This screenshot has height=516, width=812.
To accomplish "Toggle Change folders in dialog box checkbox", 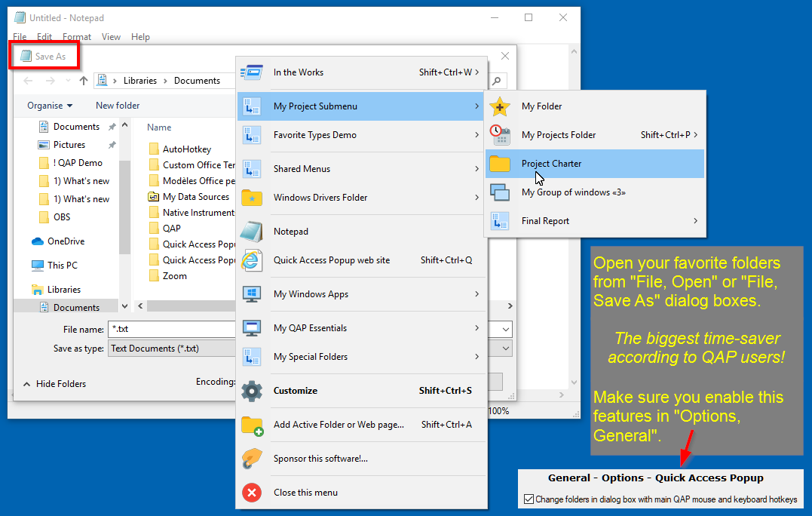I will 529,499.
